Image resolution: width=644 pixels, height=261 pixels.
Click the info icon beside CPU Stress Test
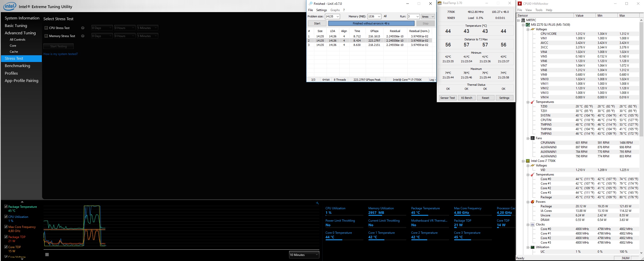pyautogui.click(x=83, y=28)
